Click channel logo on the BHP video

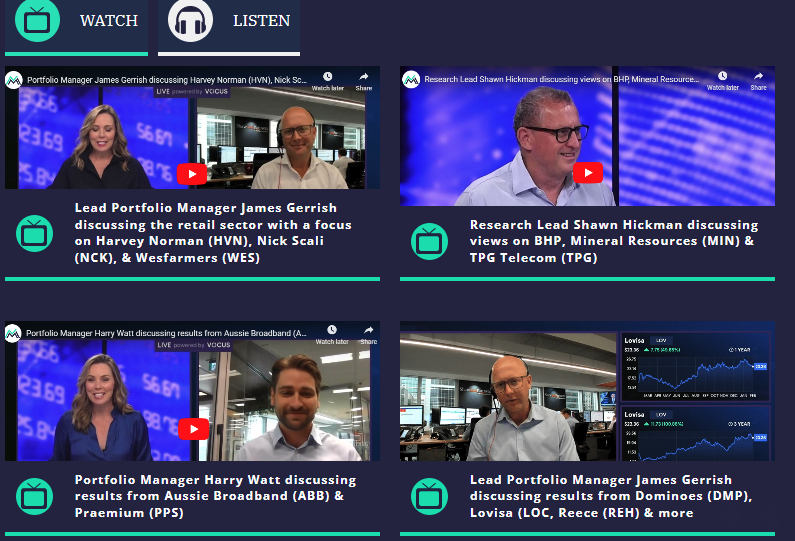click(410, 79)
